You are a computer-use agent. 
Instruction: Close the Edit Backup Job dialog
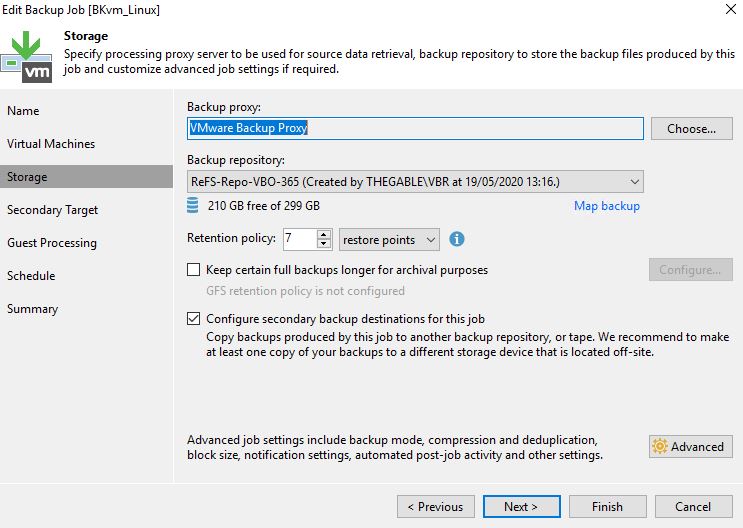point(731,9)
